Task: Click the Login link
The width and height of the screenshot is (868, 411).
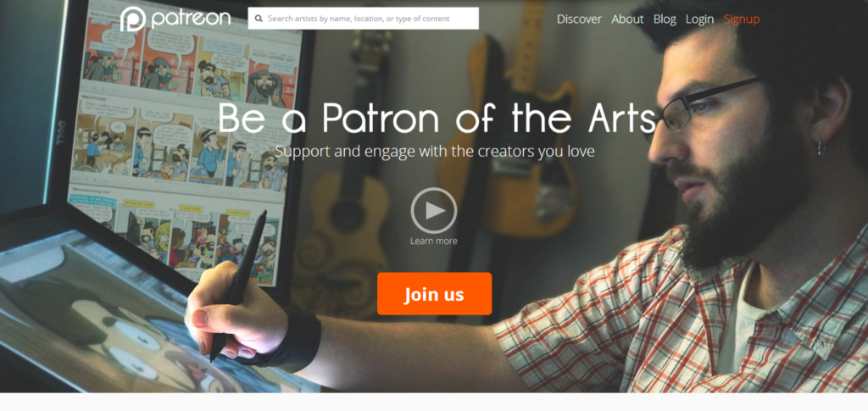Action: (699, 19)
